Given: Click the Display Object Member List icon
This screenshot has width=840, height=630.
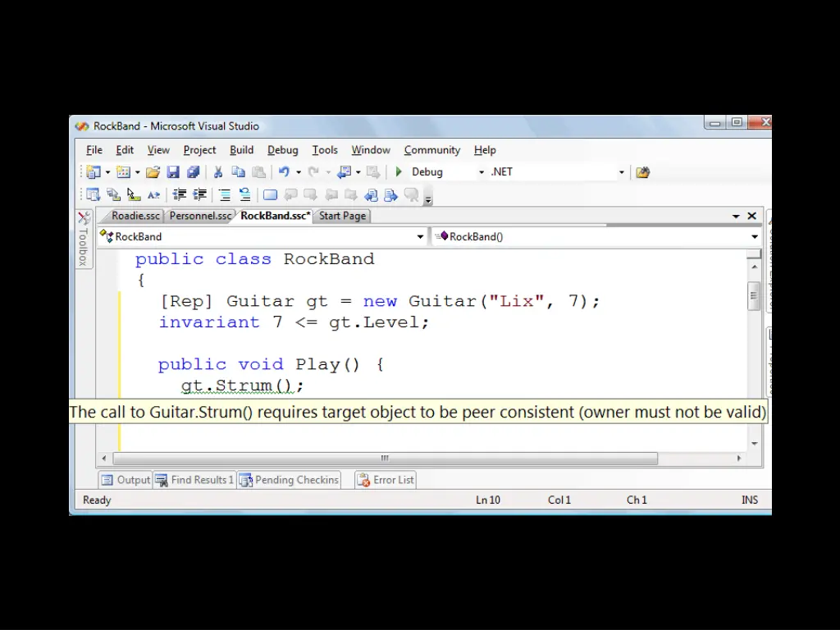Looking at the screenshot, I should (94, 195).
